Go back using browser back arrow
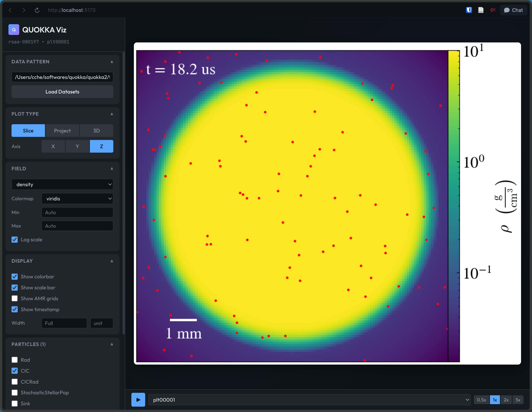Image resolution: width=532 pixels, height=412 pixels. 10,10
